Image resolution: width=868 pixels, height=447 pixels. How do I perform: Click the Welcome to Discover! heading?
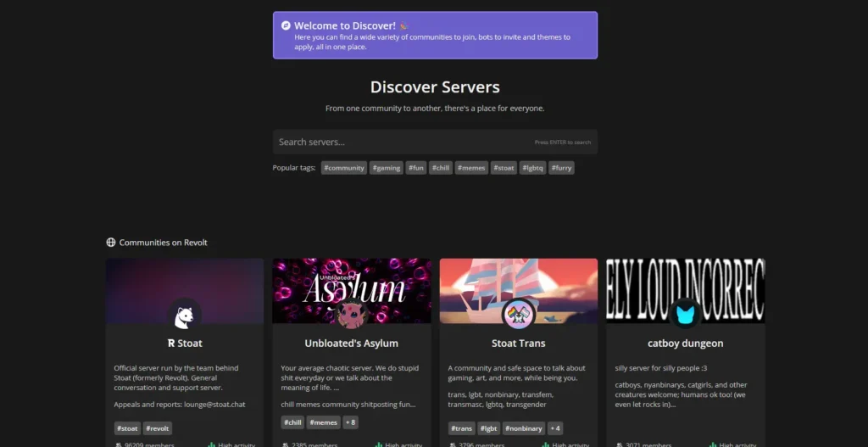[x=345, y=25]
